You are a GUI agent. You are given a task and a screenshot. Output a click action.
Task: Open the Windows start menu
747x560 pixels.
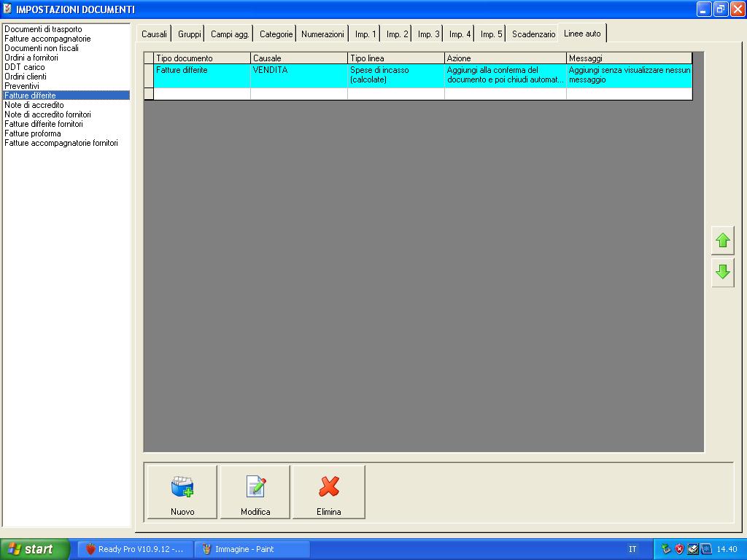[x=34, y=549]
